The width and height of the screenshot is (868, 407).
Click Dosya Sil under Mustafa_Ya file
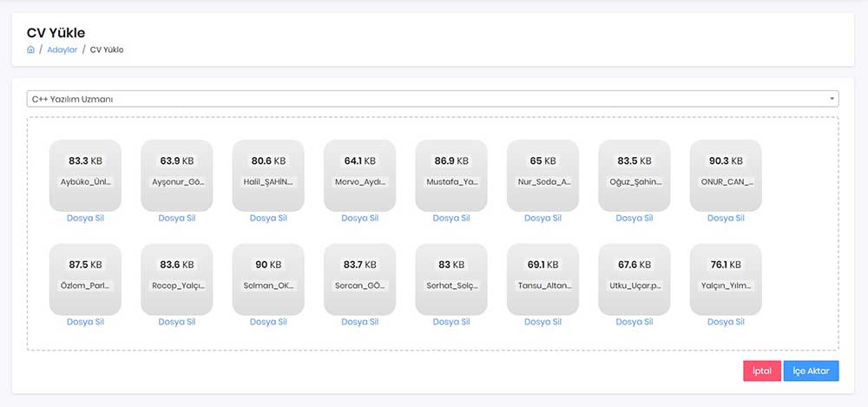pos(451,218)
